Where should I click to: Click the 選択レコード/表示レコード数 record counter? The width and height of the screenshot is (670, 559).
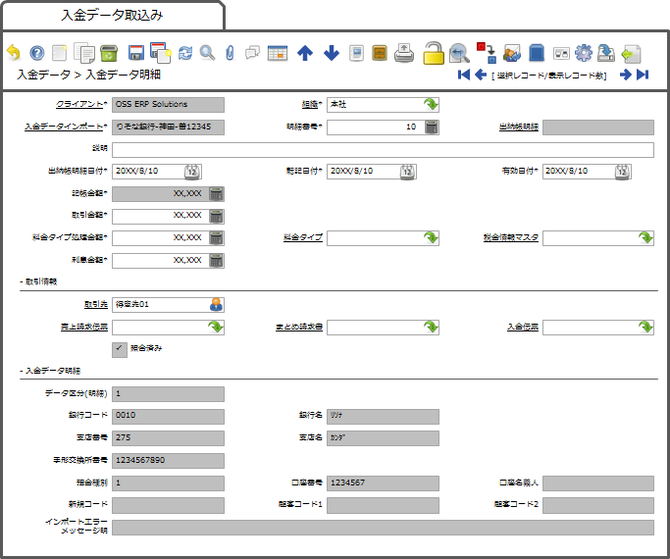coord(549,76)
